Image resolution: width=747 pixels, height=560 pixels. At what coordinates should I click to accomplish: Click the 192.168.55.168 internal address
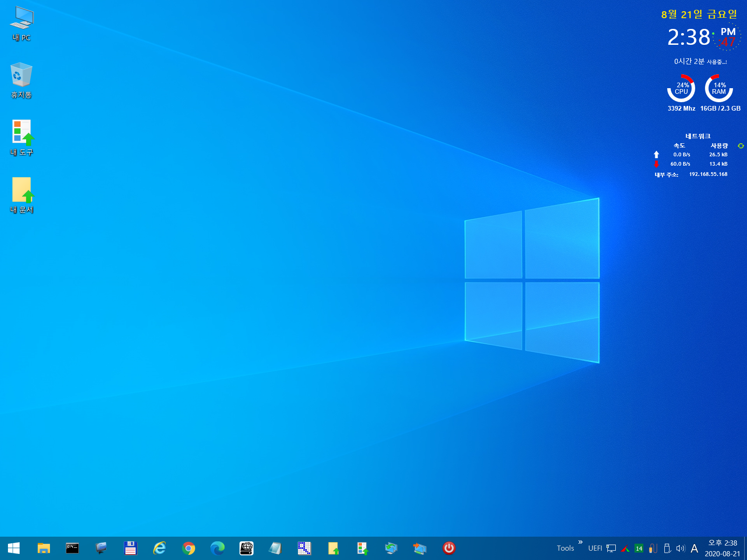click(708, 175)
